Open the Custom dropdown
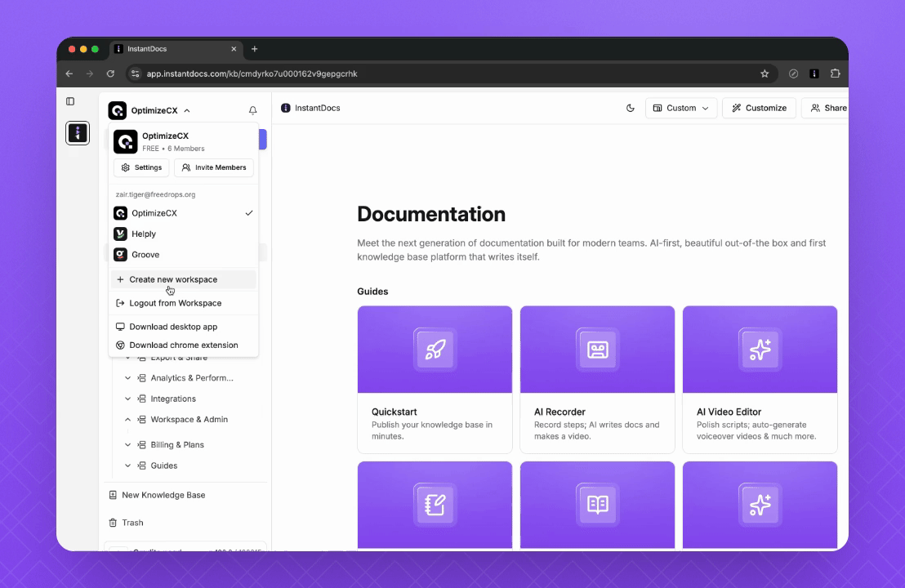 click(x=680, y=108)
